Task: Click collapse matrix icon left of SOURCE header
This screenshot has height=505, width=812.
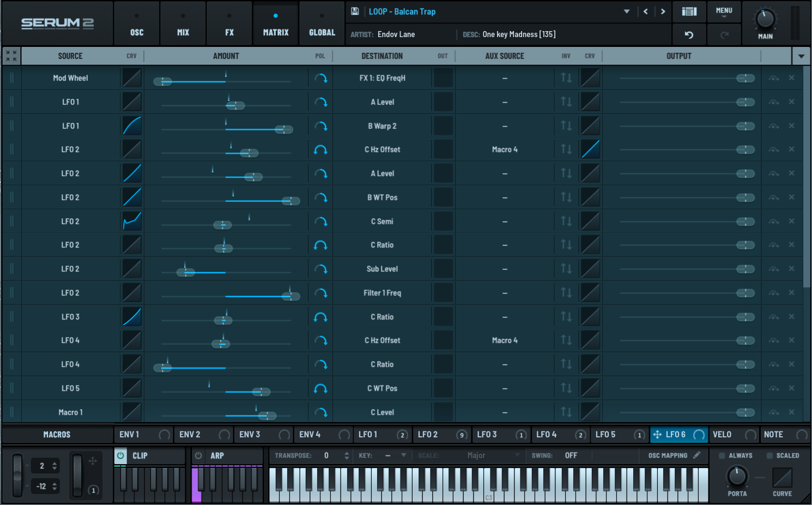Action: coord(11,56)
